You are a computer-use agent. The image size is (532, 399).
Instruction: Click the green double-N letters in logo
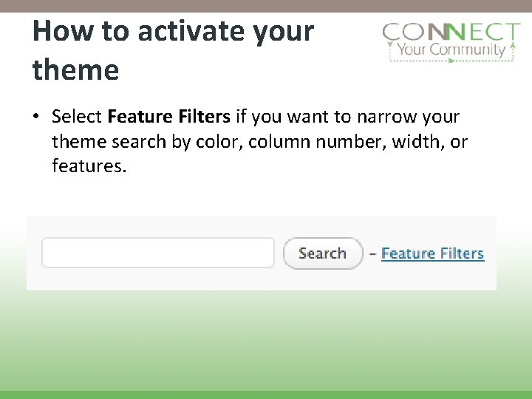click(x=445, y=32)
